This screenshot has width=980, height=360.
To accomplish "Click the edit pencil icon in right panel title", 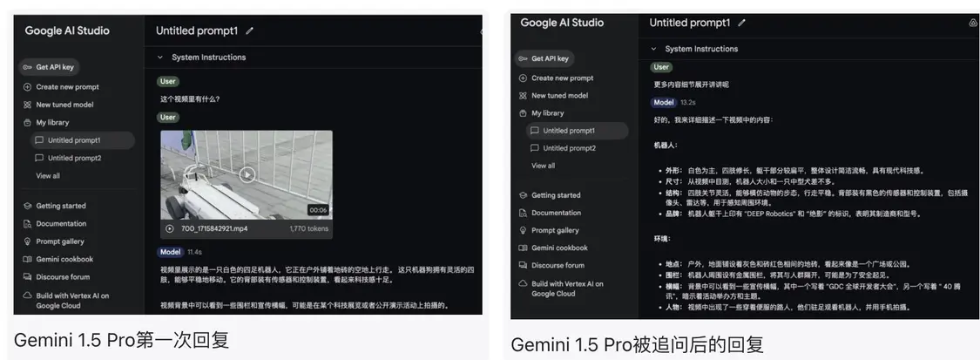I will (x=742, y=23).
